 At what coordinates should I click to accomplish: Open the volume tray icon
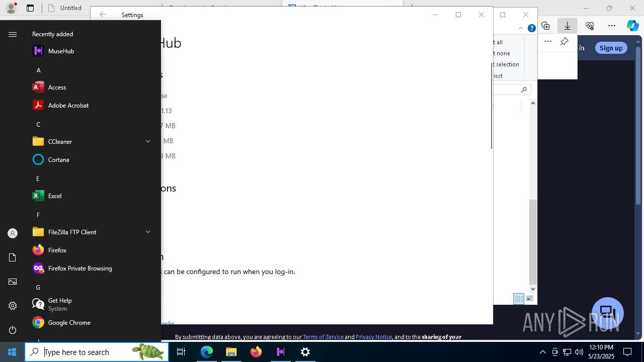(x=579, y=352)
